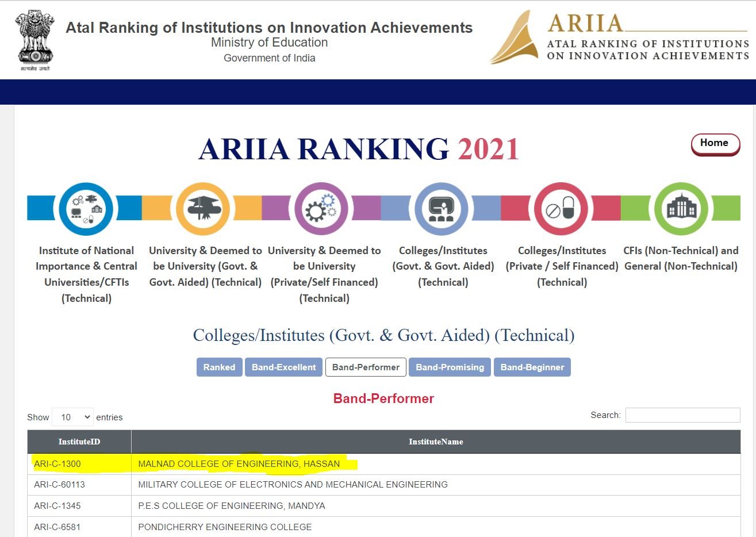Click the Atal Ranking of Institutions header title

click(x=269, y=28)
